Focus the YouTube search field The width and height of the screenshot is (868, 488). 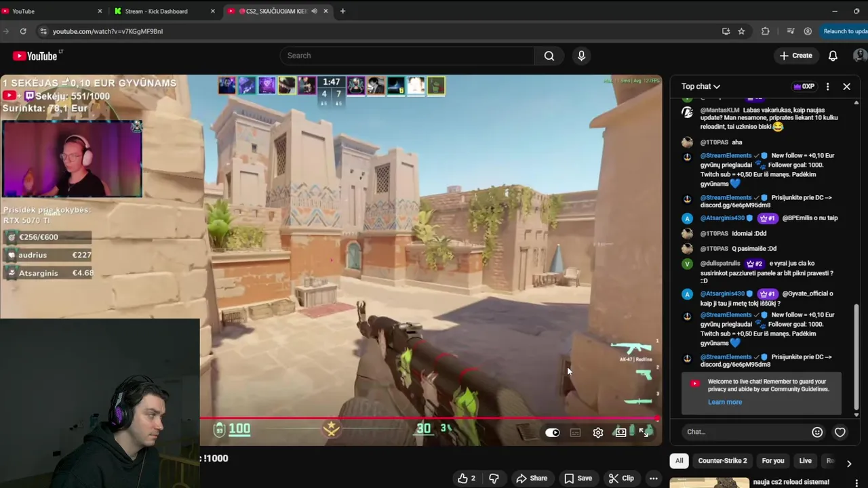coord(407,56)
